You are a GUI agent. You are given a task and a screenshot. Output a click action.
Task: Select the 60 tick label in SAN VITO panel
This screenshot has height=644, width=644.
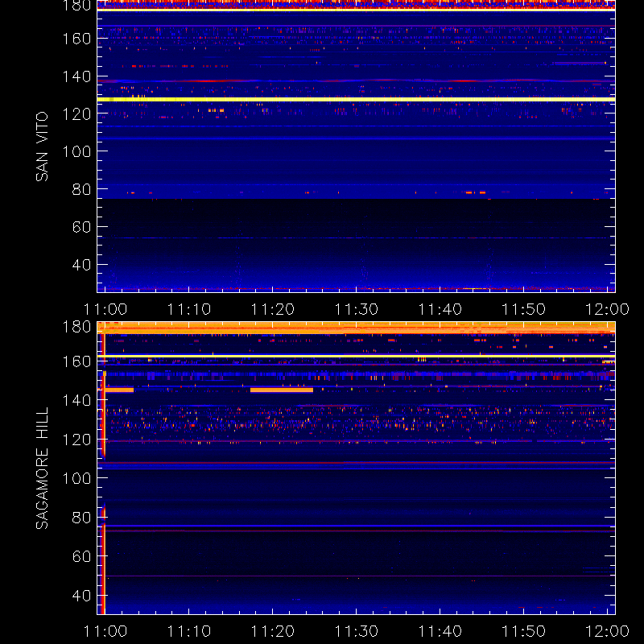81,227
